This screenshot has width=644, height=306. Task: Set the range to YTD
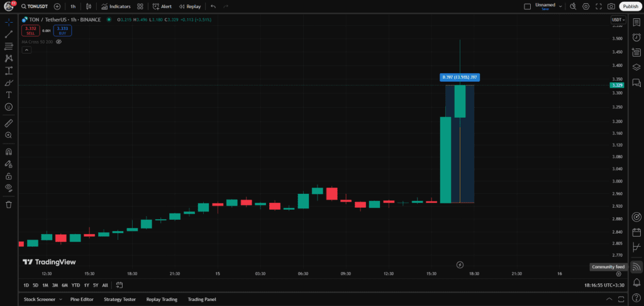point(75,285)
